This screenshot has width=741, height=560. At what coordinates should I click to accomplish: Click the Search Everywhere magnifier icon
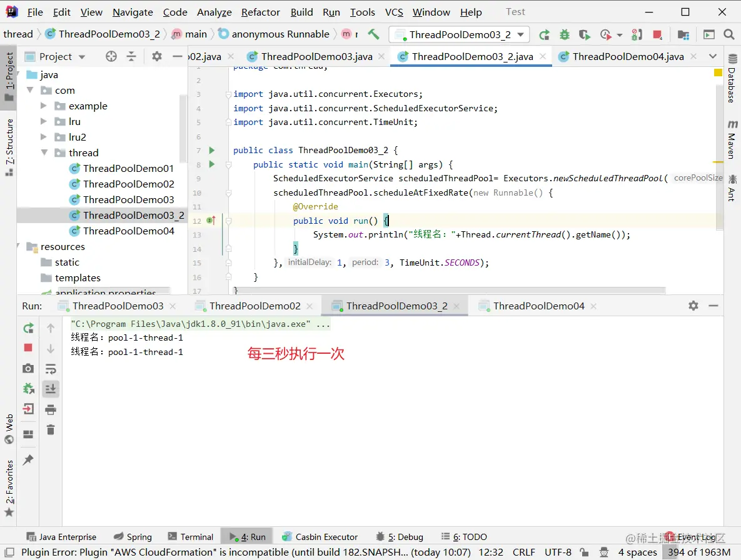(728, 34)
